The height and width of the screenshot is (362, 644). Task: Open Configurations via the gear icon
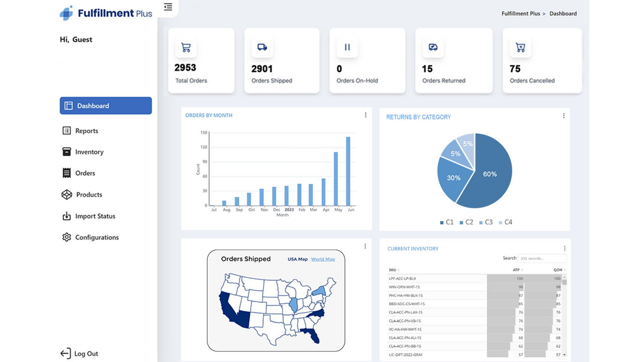click(x=66, y=237)
